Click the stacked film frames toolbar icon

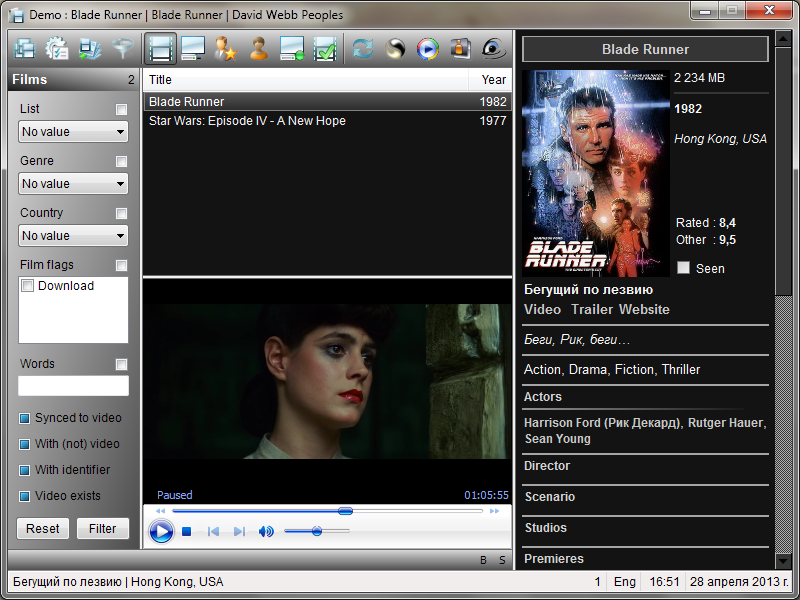[24, 49]
